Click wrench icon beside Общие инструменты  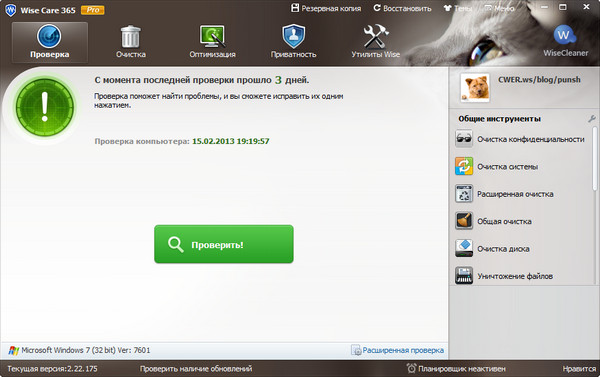pyautogui.click(x=592, y=119)
